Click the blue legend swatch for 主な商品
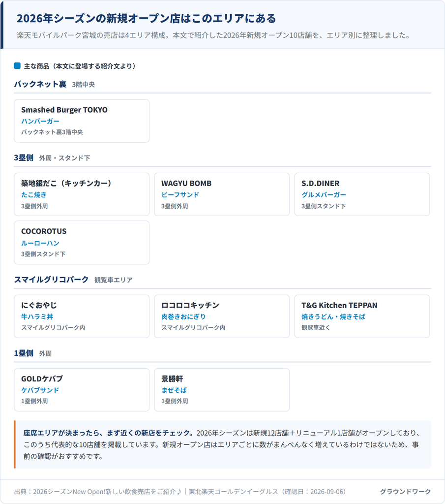Viewport: 445px width, 504px height. tap(17, 66)
